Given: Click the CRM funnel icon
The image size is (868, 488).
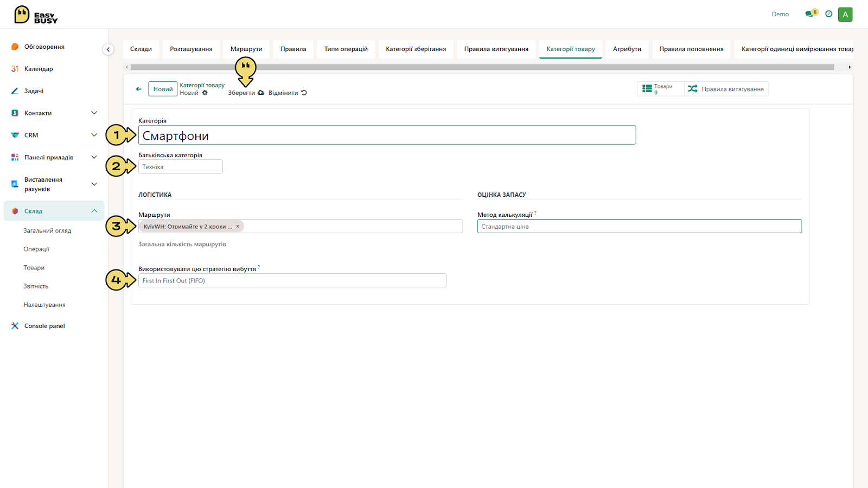Looking at the screenshot, I should coord(15,135).
